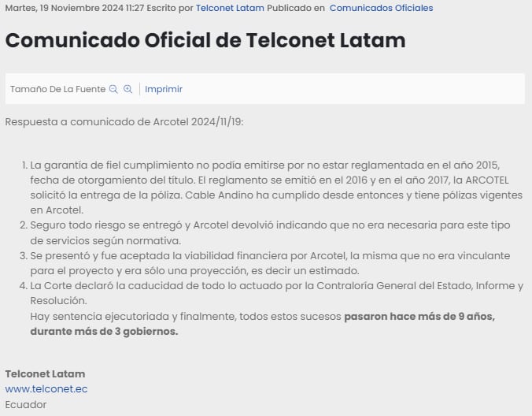Open the Telconet Latam author link

click(x=229, y=8)
